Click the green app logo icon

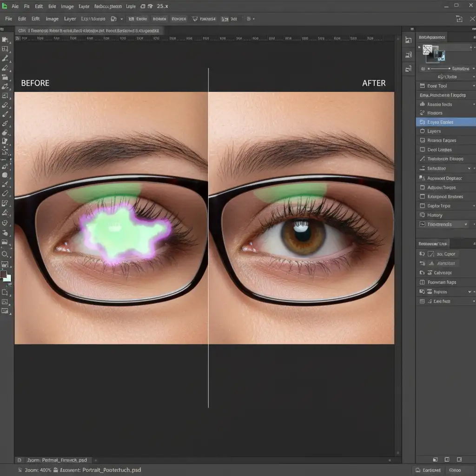(x=5, y=7)
